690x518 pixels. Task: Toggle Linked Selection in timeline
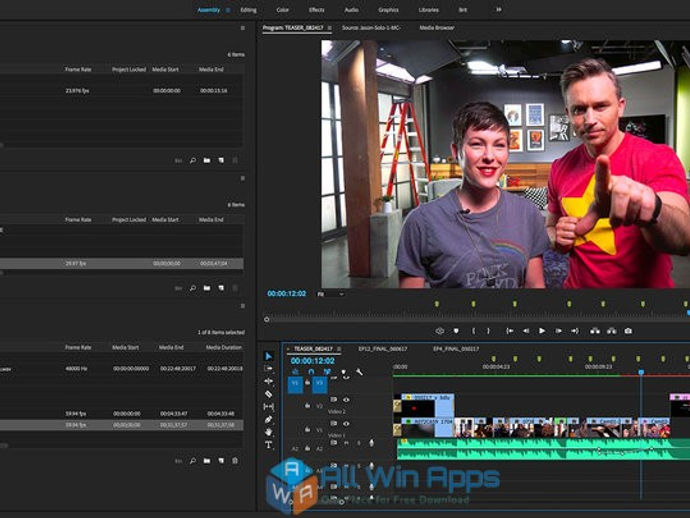click(x=327, y=372)
